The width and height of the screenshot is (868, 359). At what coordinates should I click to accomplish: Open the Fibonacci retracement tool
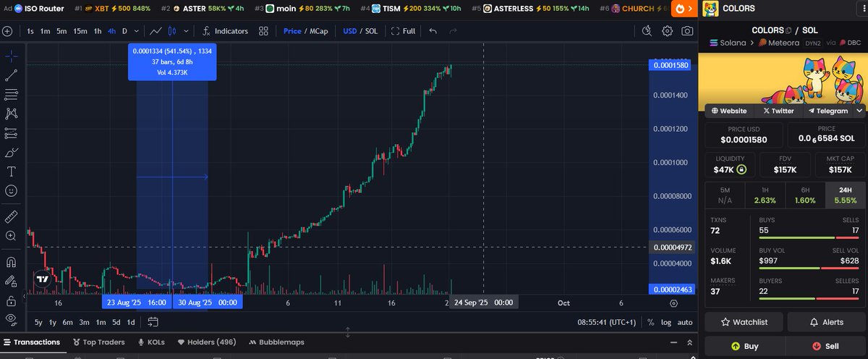tap(12, 95)
